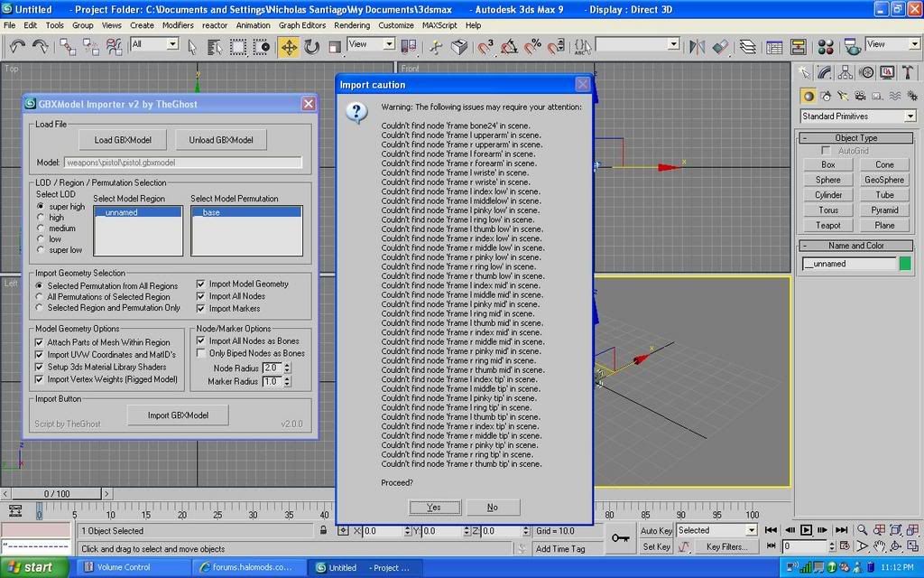Choose the Rectangular Selection Region tool

pos(238,47)
